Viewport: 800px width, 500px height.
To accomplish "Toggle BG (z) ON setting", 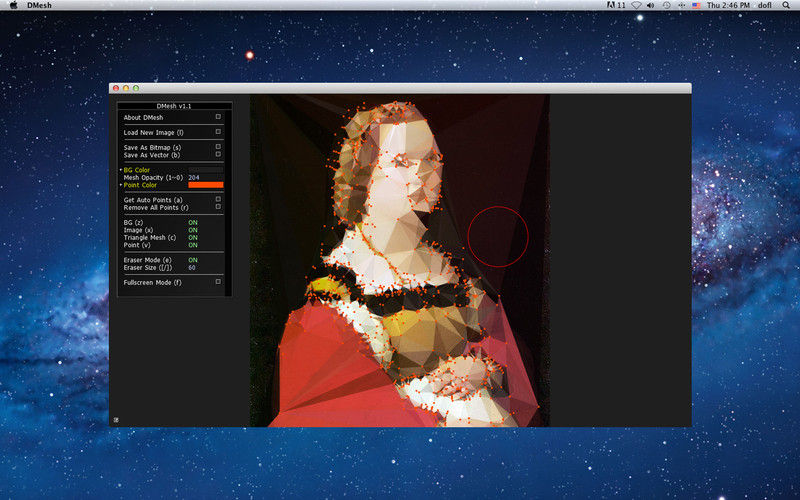I will click(193, 222).
